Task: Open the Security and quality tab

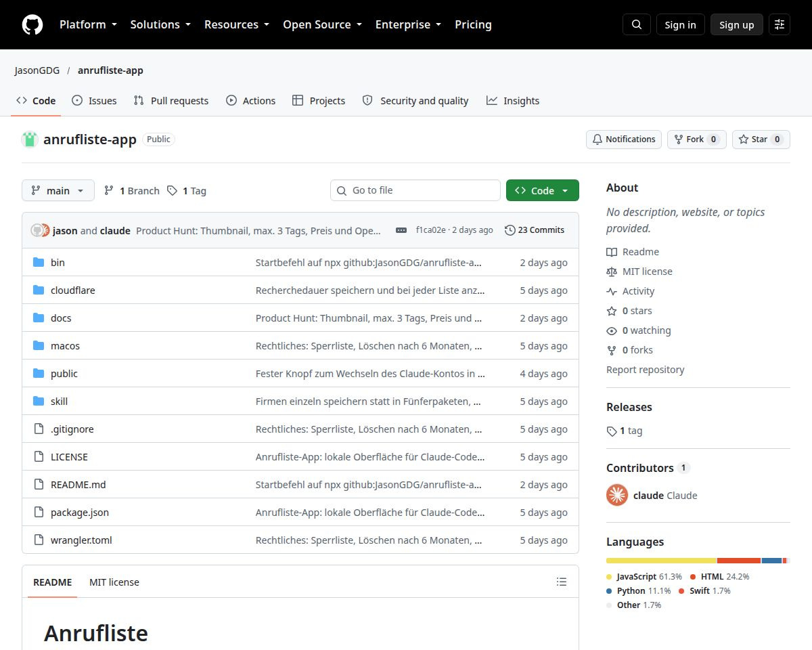Action: (x=415, y=101)
